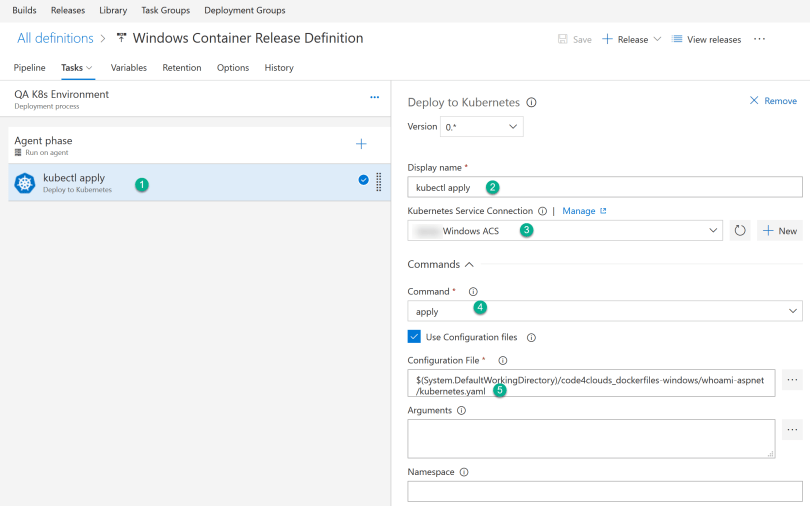Add a task to Agent phase with plus icon
Screen dimensions: 810x506
pyautogui.click(x=361, y=144)
